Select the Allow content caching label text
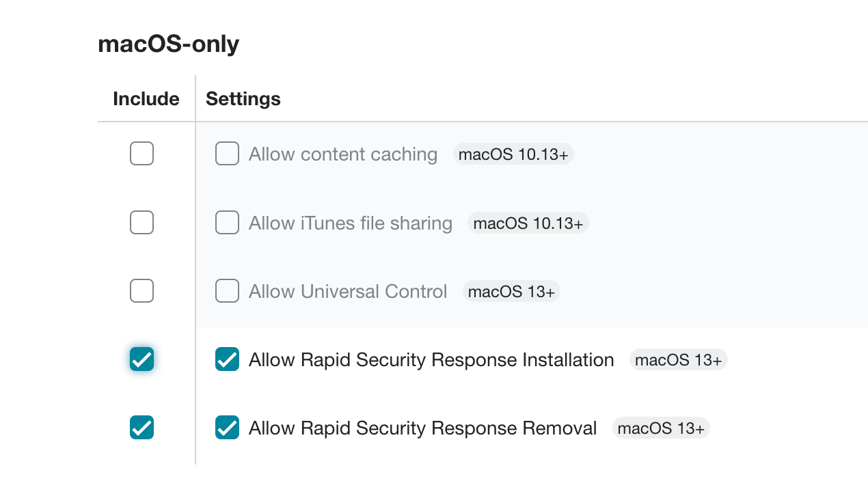The width and height of the screenshot is (868, 496). point(342,154)
